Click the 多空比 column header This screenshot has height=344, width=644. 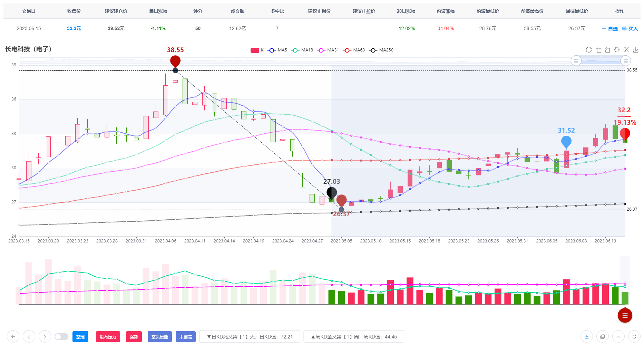click(x=277, y=11)
